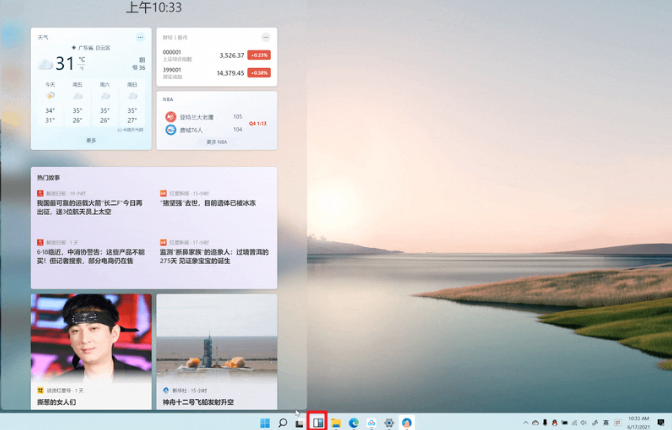This screenshot has width=672, height=430.
Task: Open network tray icon
Action: pyautogui.click(x=574, y=423)
